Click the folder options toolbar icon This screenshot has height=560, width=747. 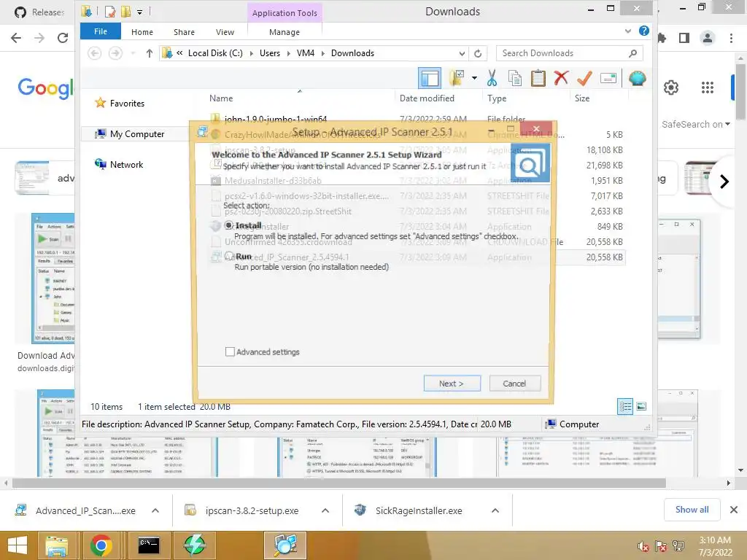(457, 78)
